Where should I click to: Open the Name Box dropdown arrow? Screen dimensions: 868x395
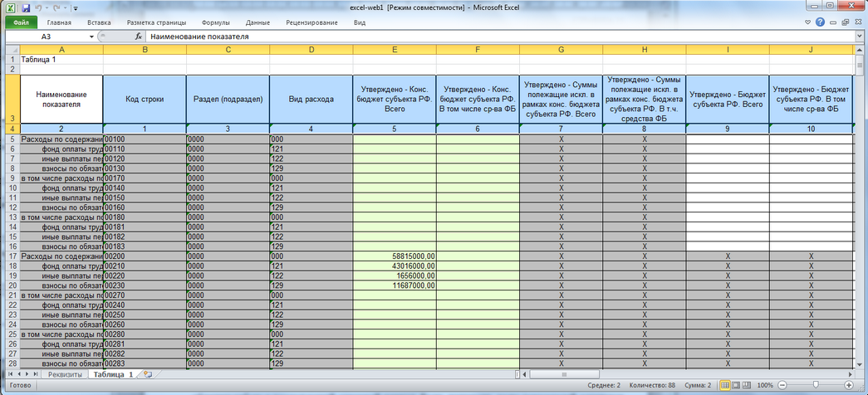pos(92,37)
